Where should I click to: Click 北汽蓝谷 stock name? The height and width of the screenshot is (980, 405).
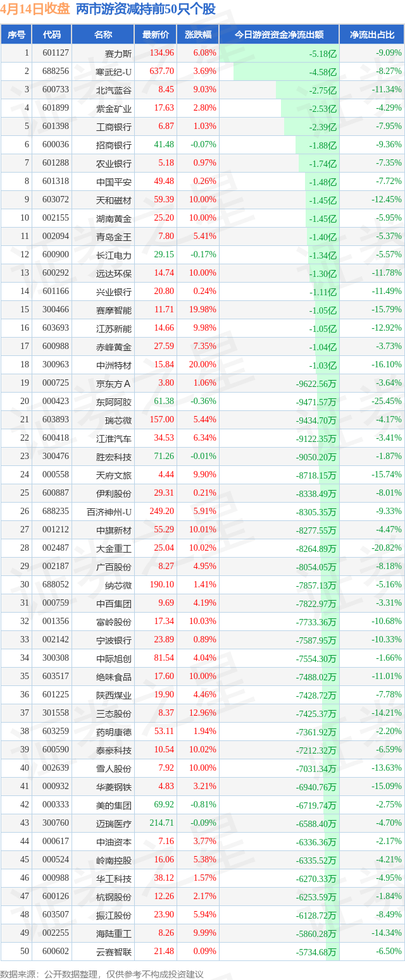coord(114,90)
